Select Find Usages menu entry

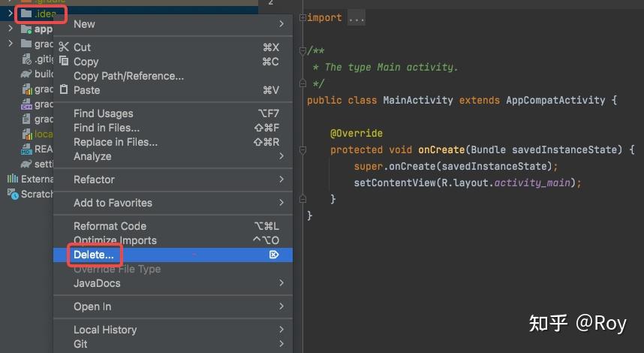coord(104,113)
